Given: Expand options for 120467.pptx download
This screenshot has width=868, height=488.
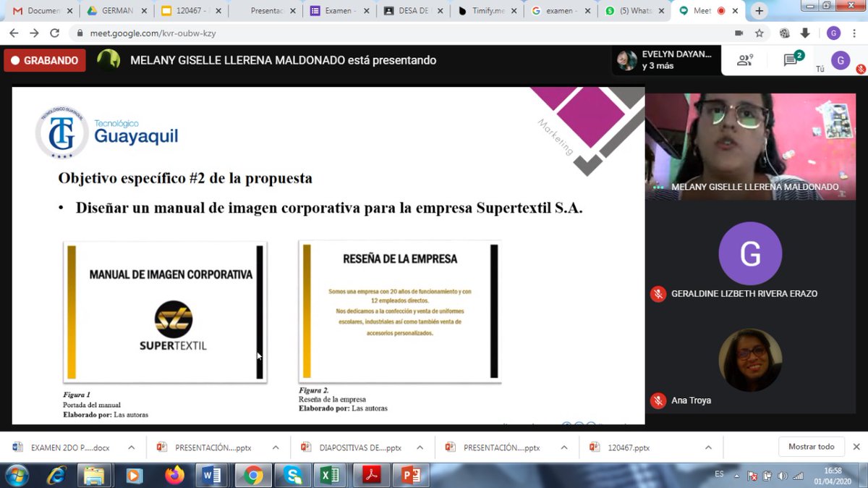Looking at the screenshot, I should point(708,447).
